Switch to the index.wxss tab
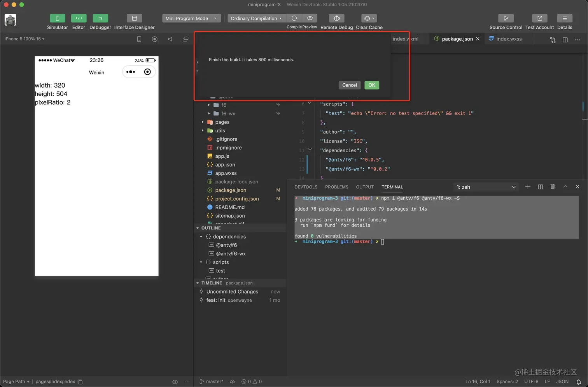 pos(509,39)
